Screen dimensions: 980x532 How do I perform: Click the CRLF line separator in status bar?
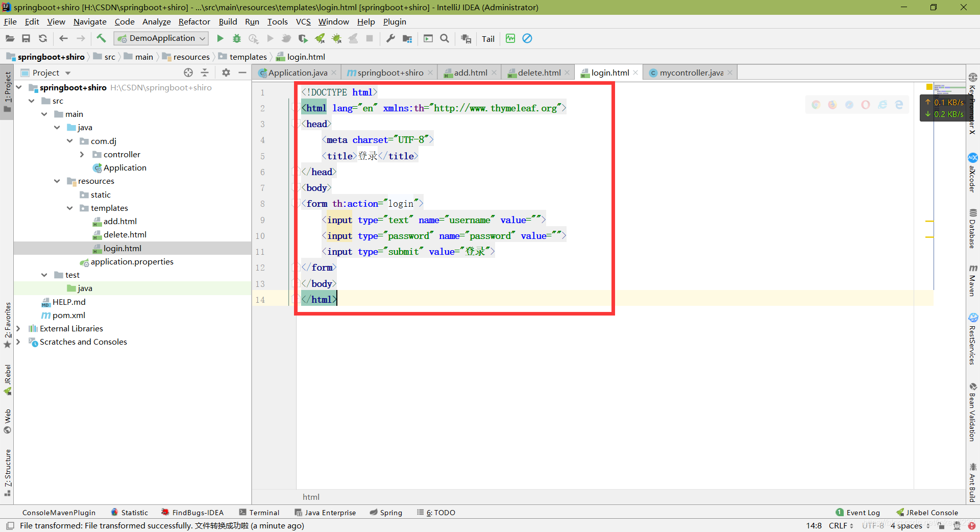(840, 525)
